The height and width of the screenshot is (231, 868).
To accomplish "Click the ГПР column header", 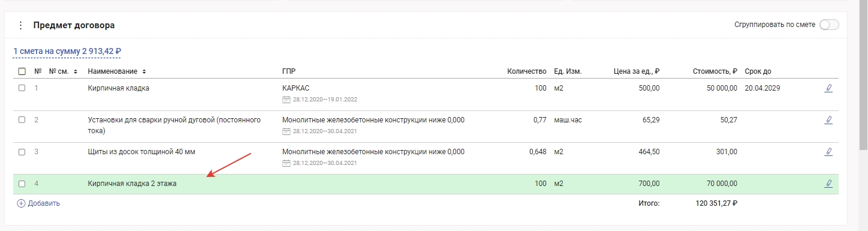I will pos(289,71).
